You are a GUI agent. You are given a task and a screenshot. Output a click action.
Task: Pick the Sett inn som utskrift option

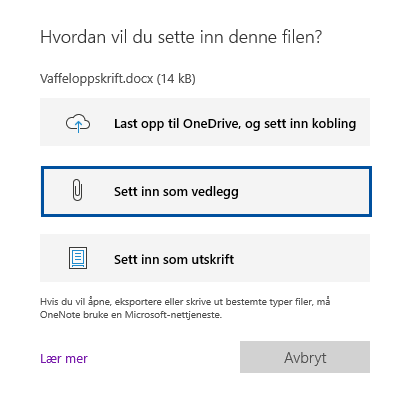[205, 258]
